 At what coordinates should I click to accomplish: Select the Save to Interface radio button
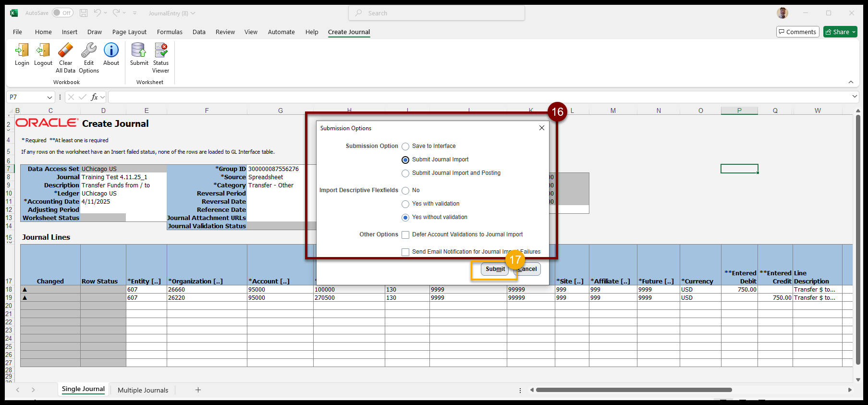pyautogui.click(x=405, y=147)
